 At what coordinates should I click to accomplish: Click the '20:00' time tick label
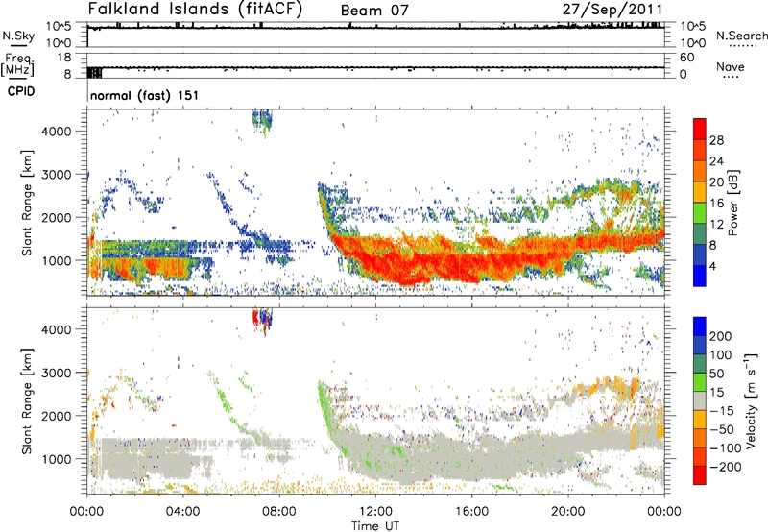568,512
